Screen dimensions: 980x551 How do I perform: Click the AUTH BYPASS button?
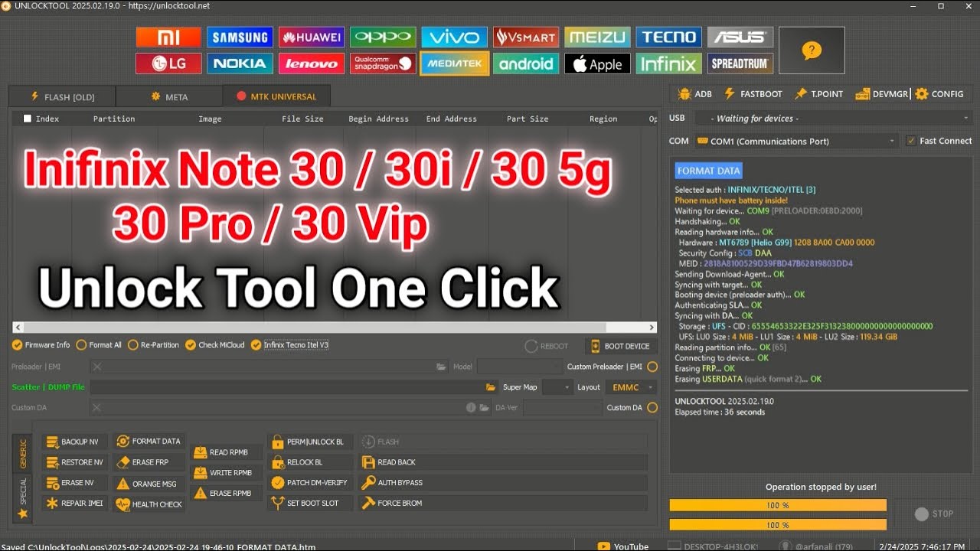point(503,483)
